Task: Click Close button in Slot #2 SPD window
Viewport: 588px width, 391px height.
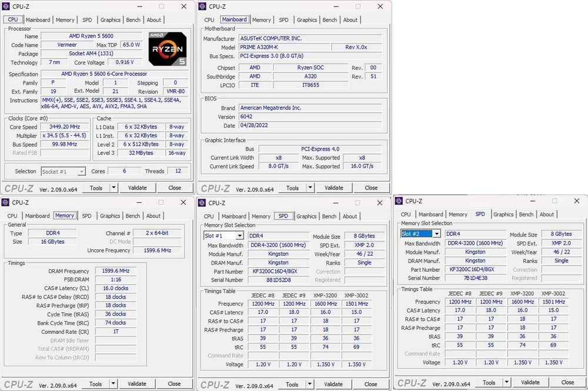Action: (x=567, y=382)
